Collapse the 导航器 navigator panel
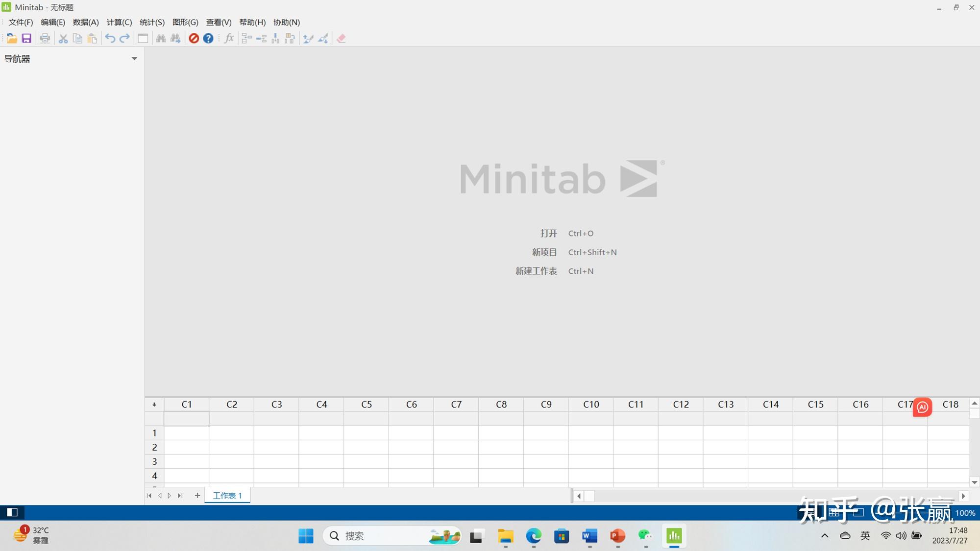 click(x=135, y=58)
